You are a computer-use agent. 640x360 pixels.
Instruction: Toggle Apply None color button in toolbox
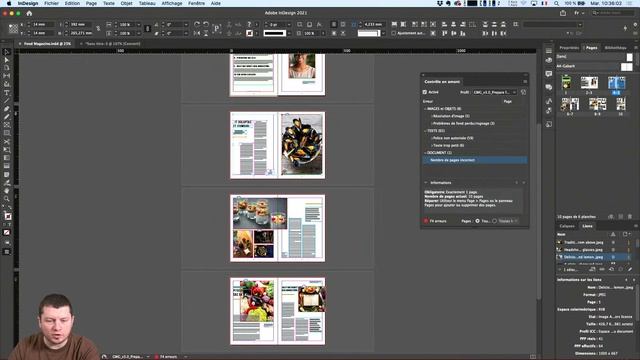click(x=7, y=232)
